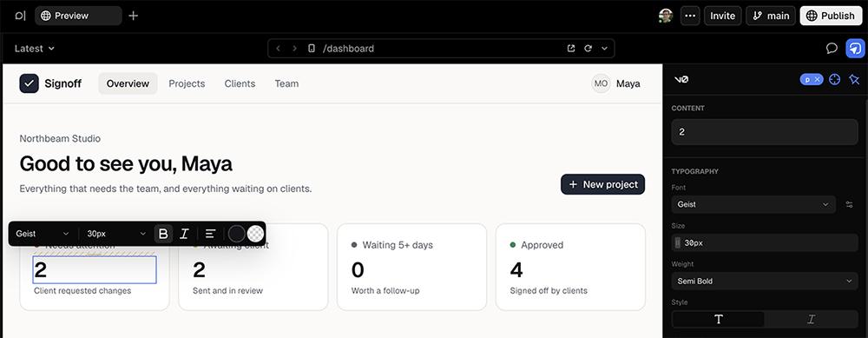Open the Geist font dropdown in floating toolbar
The height and width of the screenshot is (338, 868).
(43, 234)
